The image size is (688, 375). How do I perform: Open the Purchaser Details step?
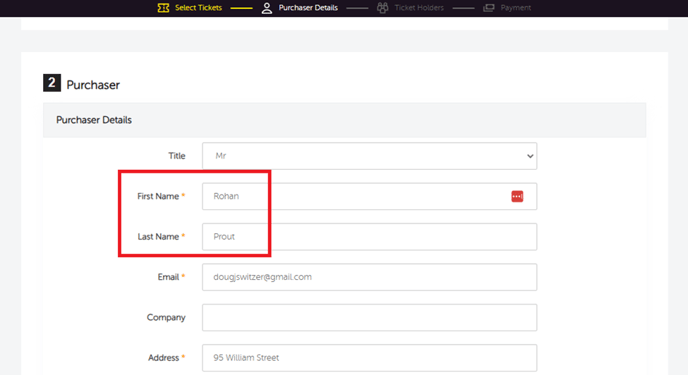(308, 8)
